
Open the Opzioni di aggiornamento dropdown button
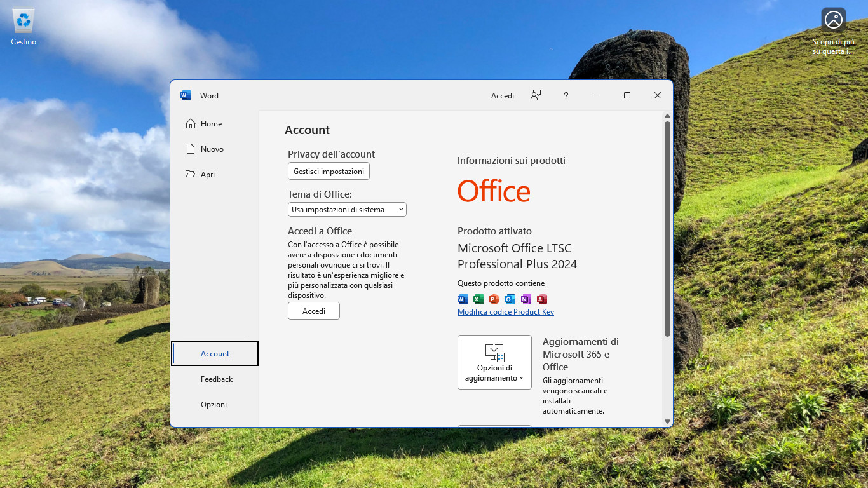pos(494,362)
